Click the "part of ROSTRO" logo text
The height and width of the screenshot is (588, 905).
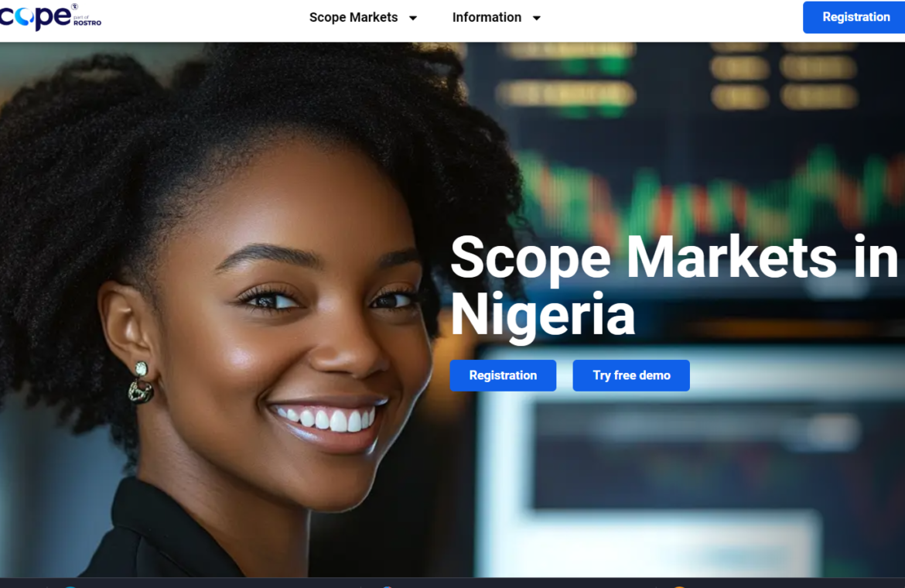point(87,21)
